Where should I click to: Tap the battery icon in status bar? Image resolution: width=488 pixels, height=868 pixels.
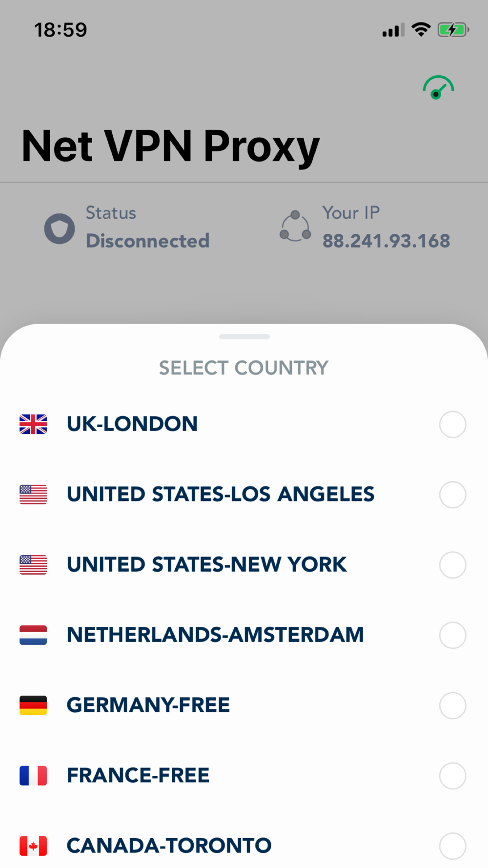pyautogui.click(x=453, y=30)
